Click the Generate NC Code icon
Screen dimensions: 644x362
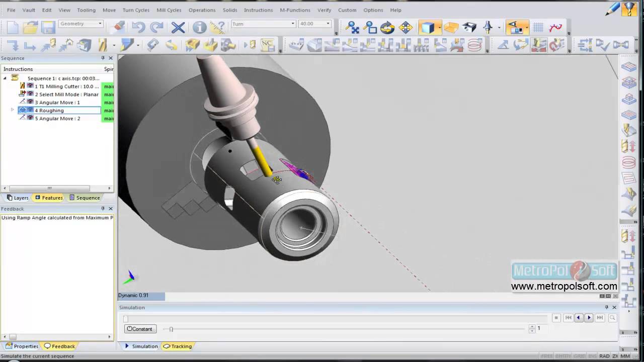(x=267, y=46)
